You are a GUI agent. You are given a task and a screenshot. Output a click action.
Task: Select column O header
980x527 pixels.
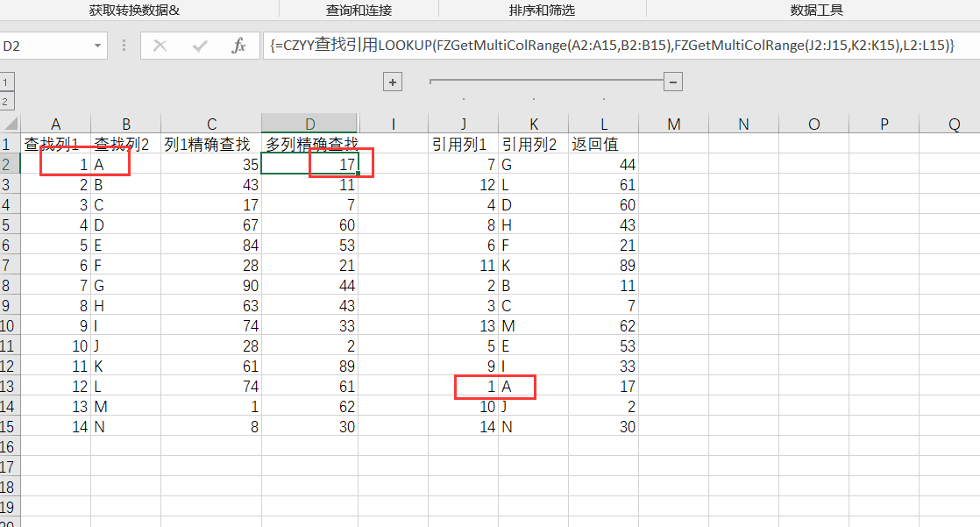click(x=813, y=124)
